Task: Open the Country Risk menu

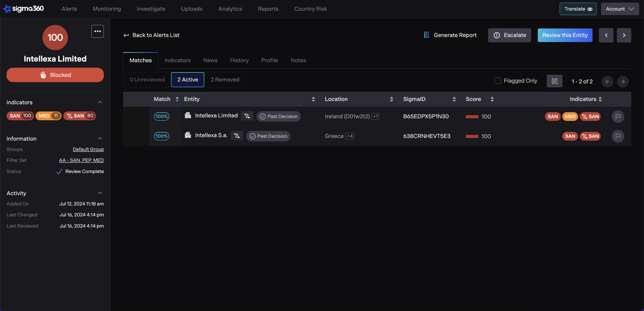Action: tap(310, 9)
